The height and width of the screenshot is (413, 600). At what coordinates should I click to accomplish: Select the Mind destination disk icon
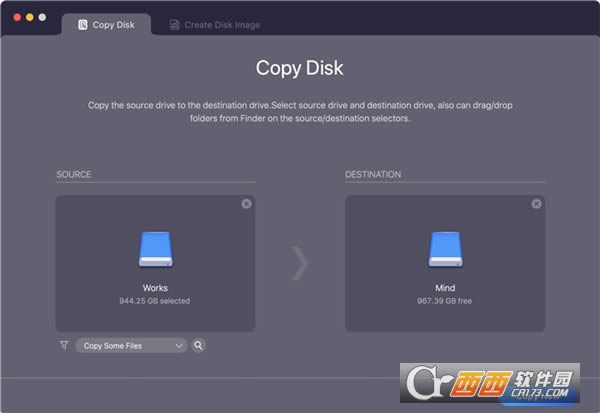point(445,249)
